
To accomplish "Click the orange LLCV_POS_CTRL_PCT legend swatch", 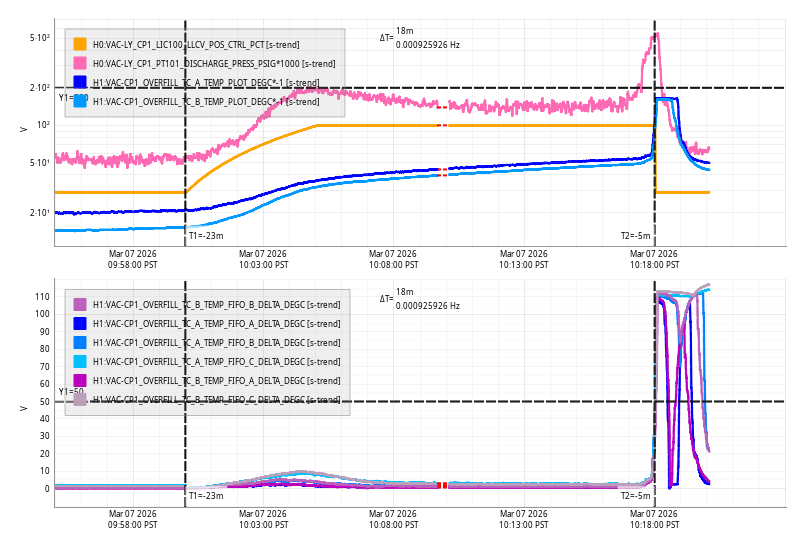I will (x=80, y=44).
